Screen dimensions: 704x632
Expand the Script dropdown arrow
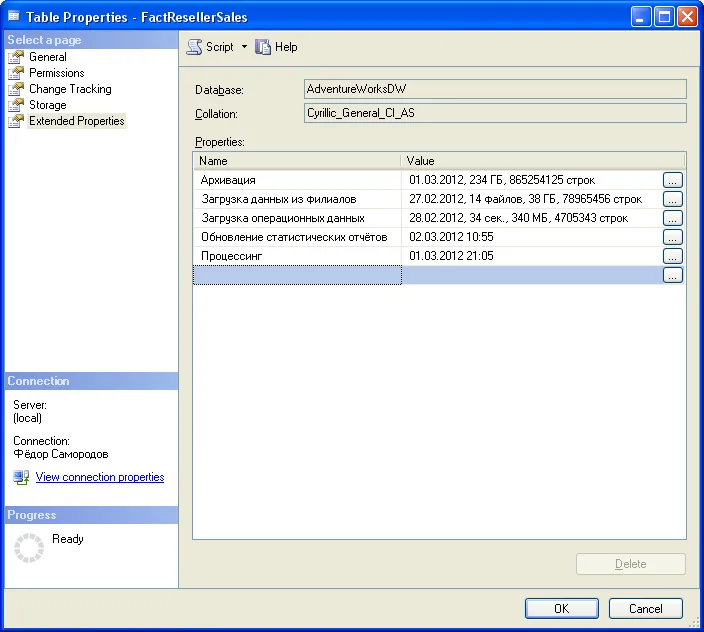pyautogui.click(x=244, y=46)
